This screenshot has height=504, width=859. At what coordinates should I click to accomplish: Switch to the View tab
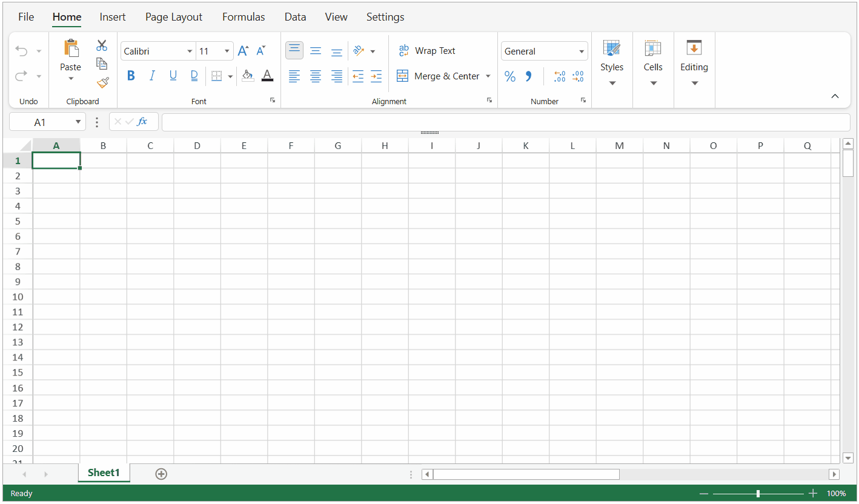click(336, 17)
